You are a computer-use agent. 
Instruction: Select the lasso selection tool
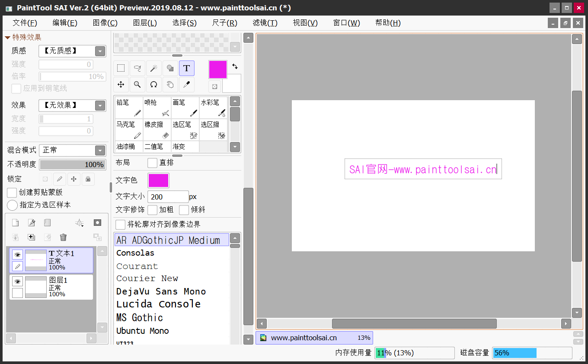click(x=137, y=68)
